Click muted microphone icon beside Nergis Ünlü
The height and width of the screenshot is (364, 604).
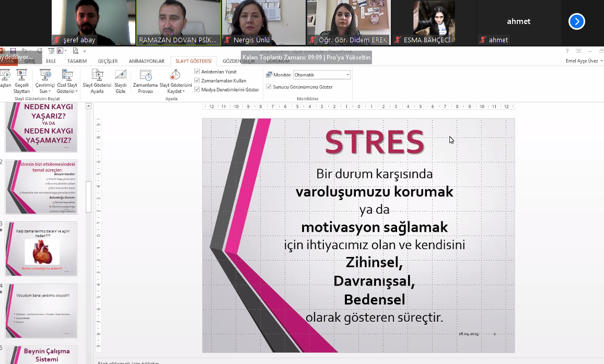coord(228,40)
